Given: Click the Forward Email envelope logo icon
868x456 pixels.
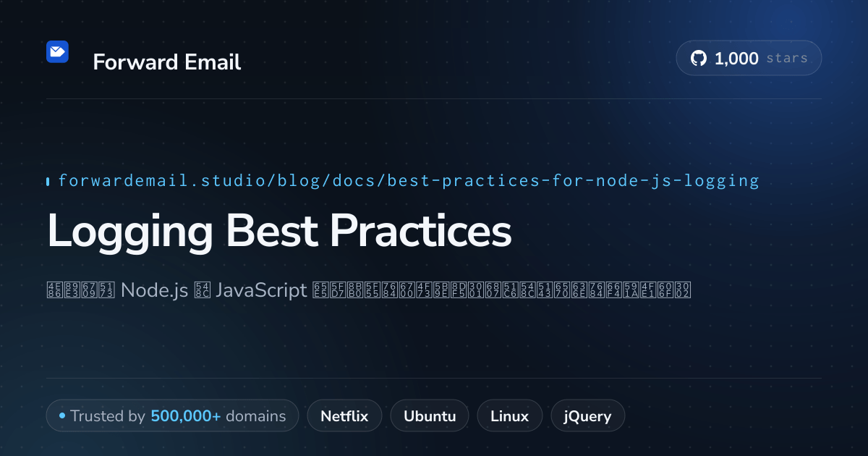Looking at the screenshot, I should pos(57,52).
